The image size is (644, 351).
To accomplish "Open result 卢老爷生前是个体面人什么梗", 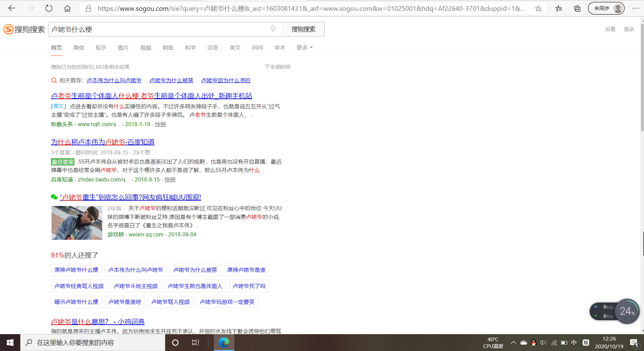I will [152, 96].
